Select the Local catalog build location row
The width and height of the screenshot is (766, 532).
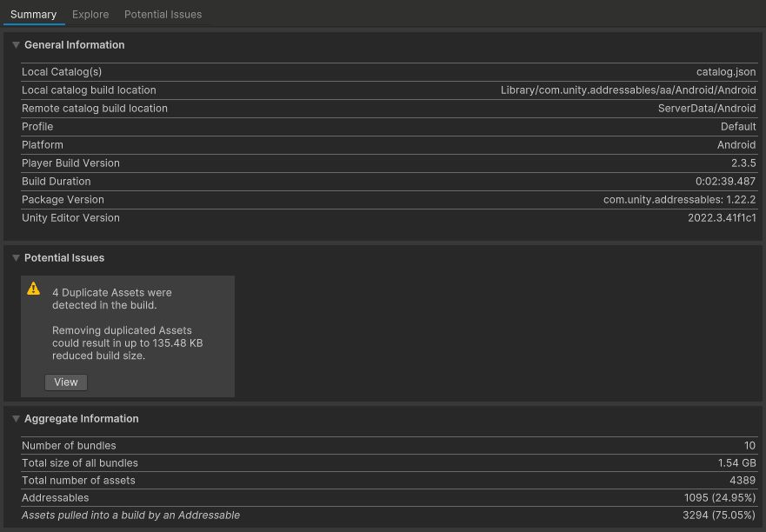tap(389, 90)
